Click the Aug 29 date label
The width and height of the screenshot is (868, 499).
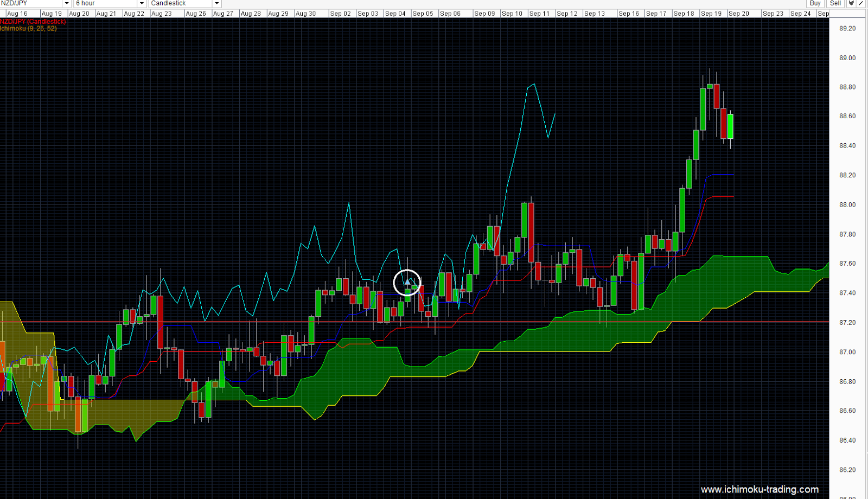tap(278, 14)
